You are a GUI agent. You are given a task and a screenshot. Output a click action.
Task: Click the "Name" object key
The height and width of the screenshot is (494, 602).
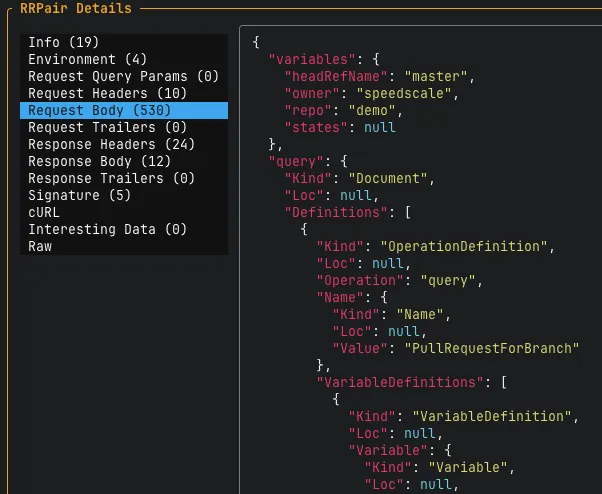[x=339, y=297]
